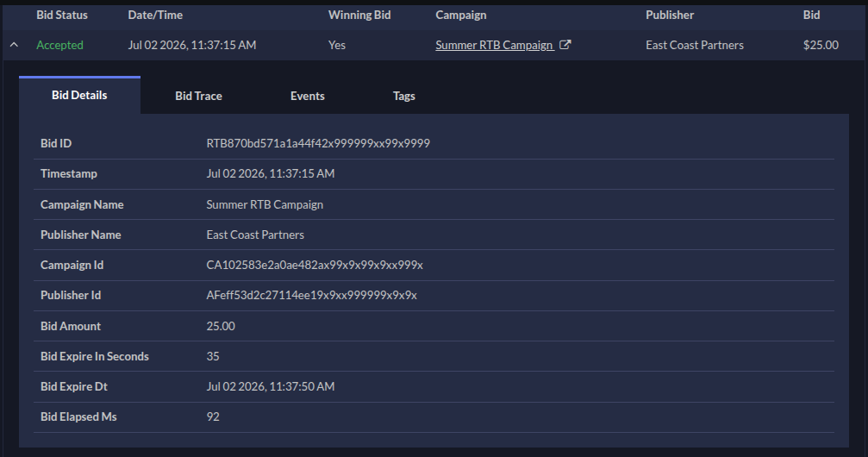This screenshot has height=457, width=868.
Task: Click the Bid Status column header
Action: pyautogui.click(x=62, y=15)
